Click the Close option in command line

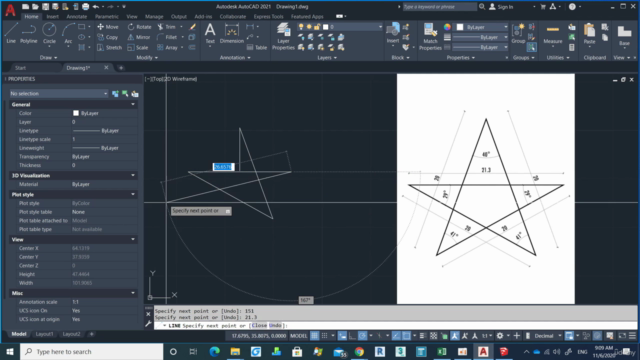click(259, 326)
